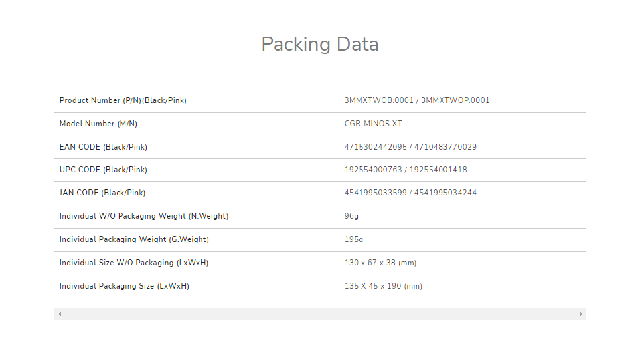The width and height of the screenshot is (644, 351).
Task: Click the Model Number (M/N) label
Action: point(98,124)
